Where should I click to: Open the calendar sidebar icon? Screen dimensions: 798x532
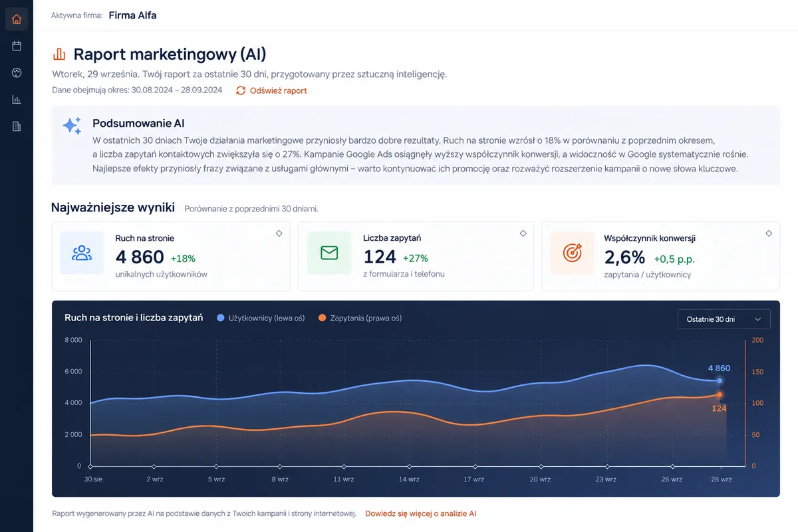(x=17, y=46)
